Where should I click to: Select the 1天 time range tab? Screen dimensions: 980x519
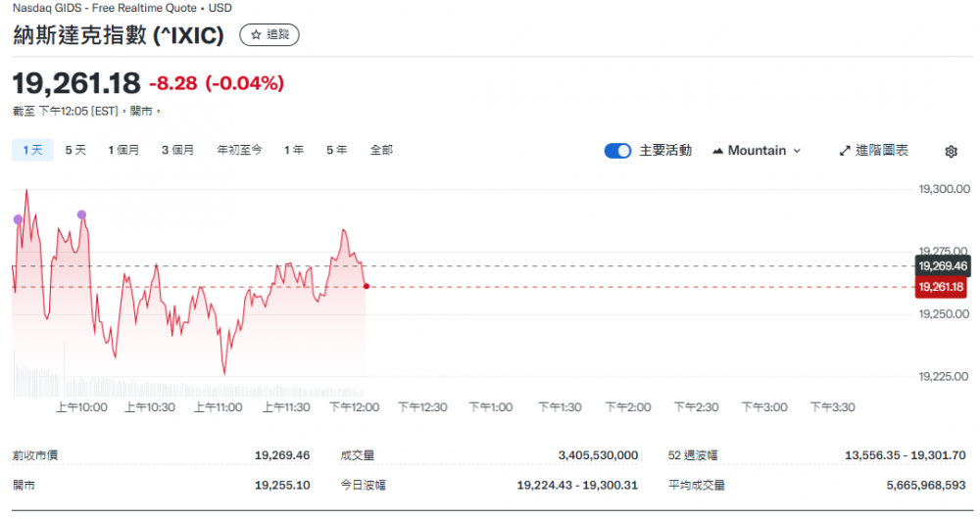32,150
